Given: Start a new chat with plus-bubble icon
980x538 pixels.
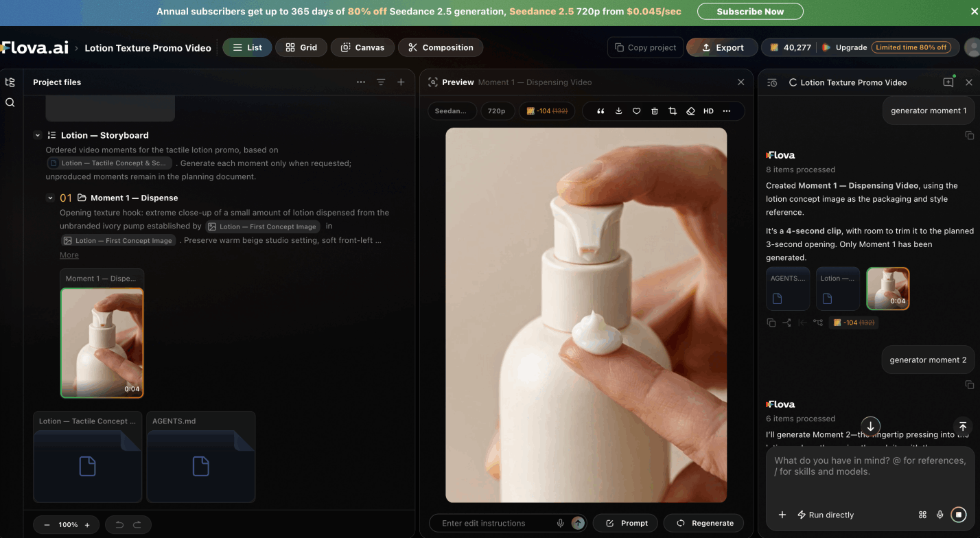Looking at the screenshot, I should 948,82.
